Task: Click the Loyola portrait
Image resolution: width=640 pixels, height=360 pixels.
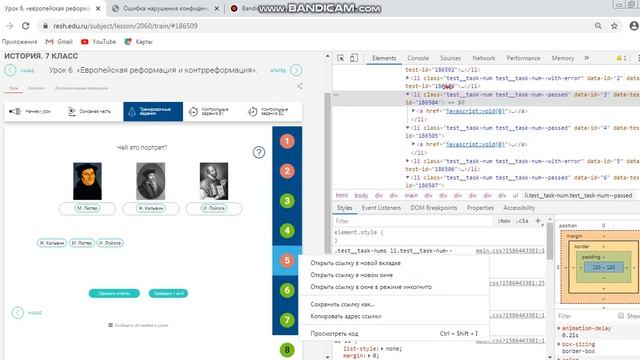Action: point(214,181)
